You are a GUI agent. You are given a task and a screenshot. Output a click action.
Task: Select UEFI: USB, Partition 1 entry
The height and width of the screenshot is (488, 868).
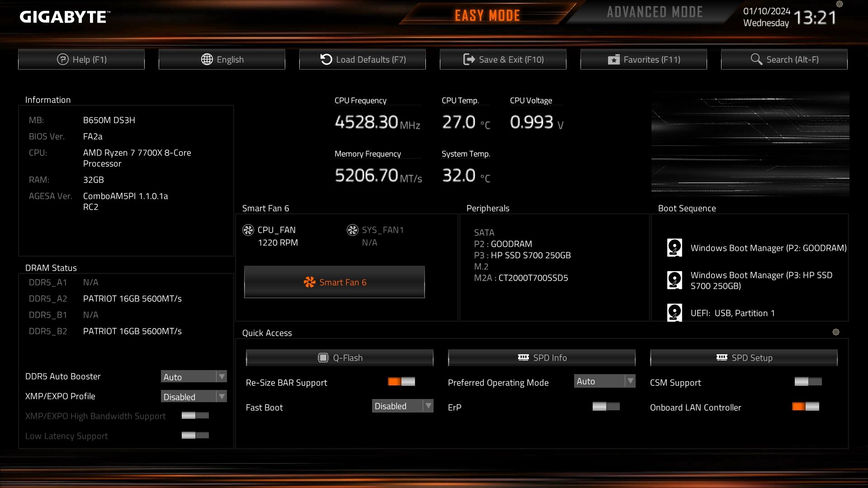tap(733, 313)
